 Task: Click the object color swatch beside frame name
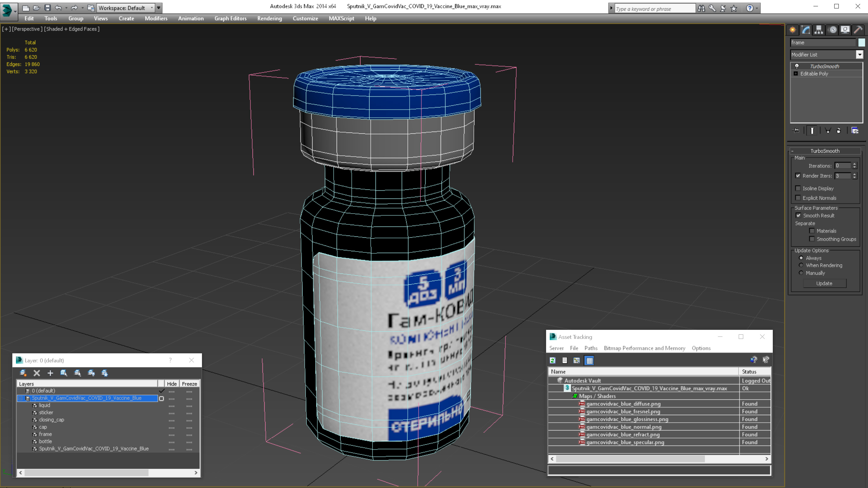[861, 42]
